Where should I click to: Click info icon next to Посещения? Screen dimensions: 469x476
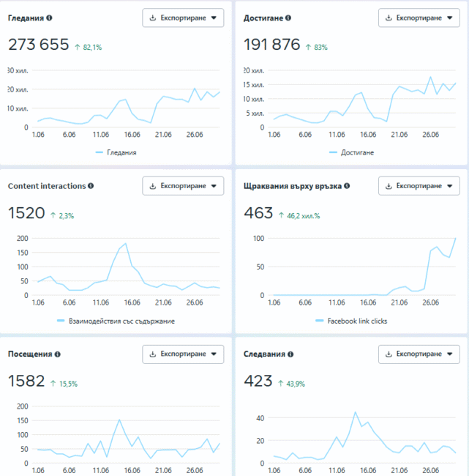[x=58, y=354]
